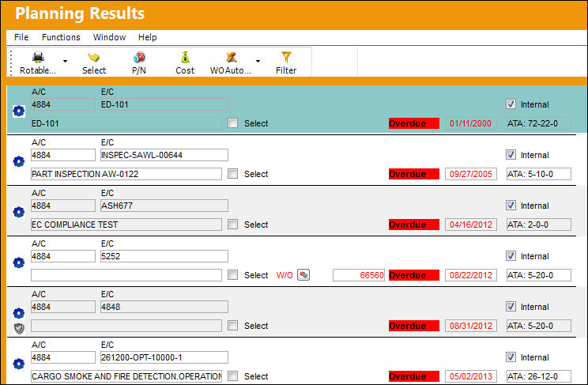Click the ATA: 5-10-0 field
The image size is (588, 385).
point(539,174)
